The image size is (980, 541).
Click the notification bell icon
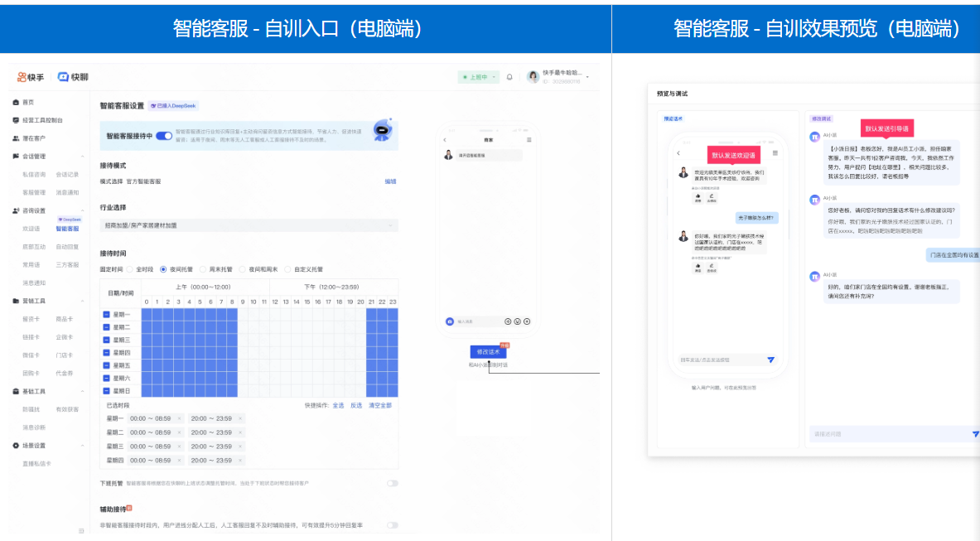[x=509, y=77]
